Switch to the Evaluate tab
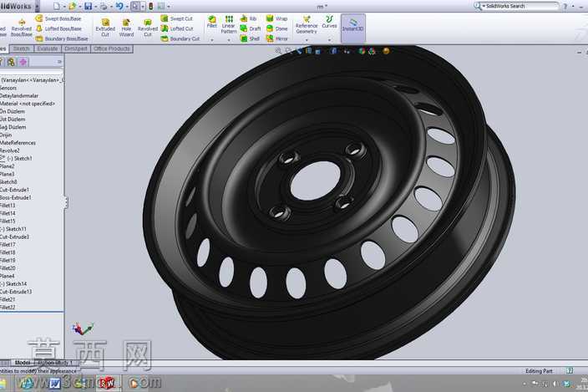Image resolution: width=588 pixels, height=392 pixels. pyautogui.click(x=48, y=48)
